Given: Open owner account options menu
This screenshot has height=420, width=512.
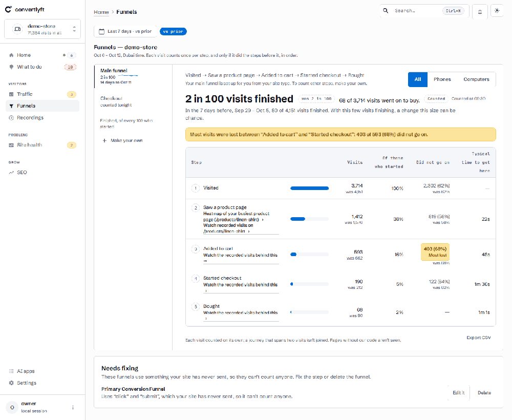Looking at the screenshot, I should pos(73,407).
